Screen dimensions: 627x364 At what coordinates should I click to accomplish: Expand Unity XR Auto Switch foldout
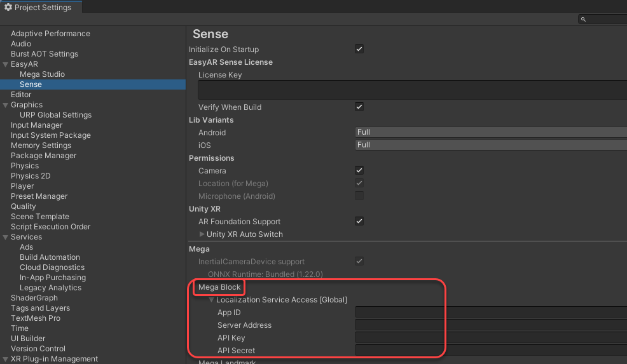[202, 234]
